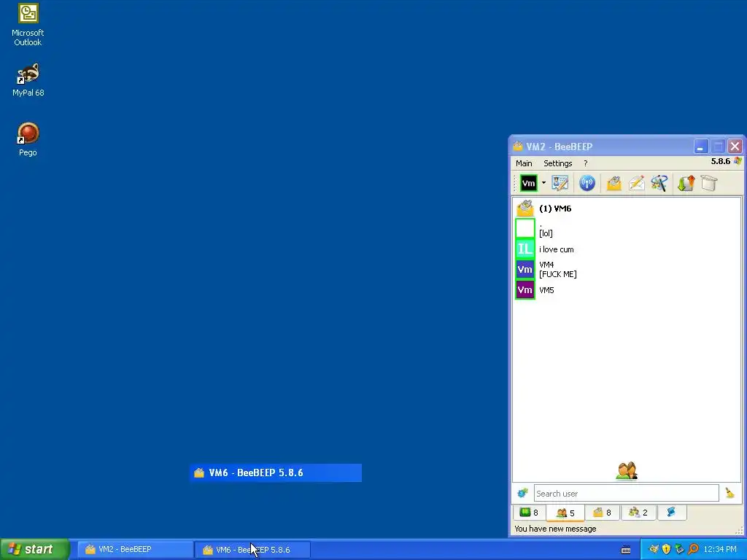Open the file transfer arrows icon
Image resolution: width=747 pixels, height=560 pixels.
(x=686, y=183)
